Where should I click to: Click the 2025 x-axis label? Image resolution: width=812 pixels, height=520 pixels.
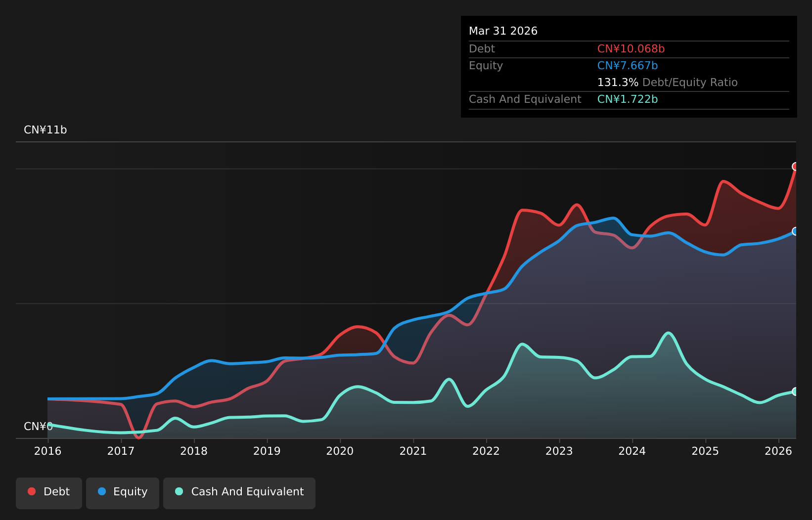(705, 451)
